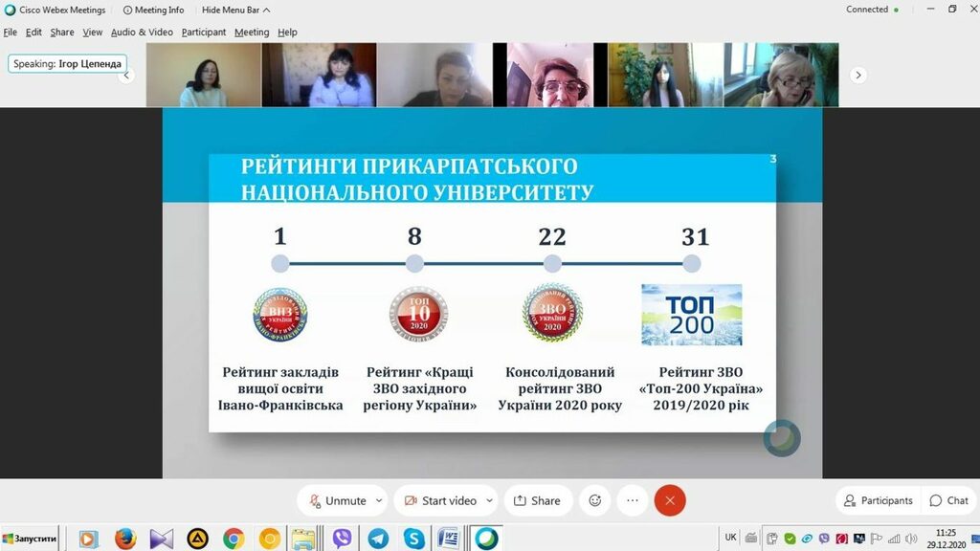Open the Audio & Video menu
Image resolution: width=980 pixels, height=551 pixels.
point(142,32)
